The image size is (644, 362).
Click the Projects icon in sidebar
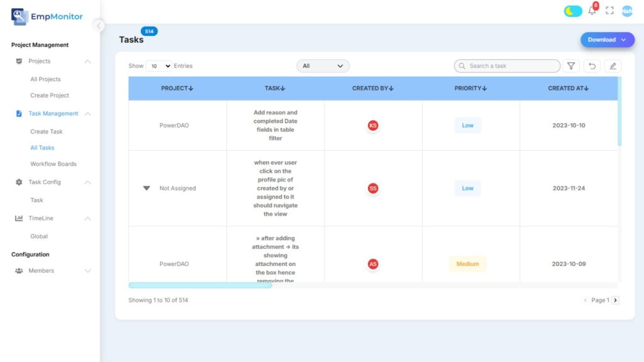pos(19,61)
